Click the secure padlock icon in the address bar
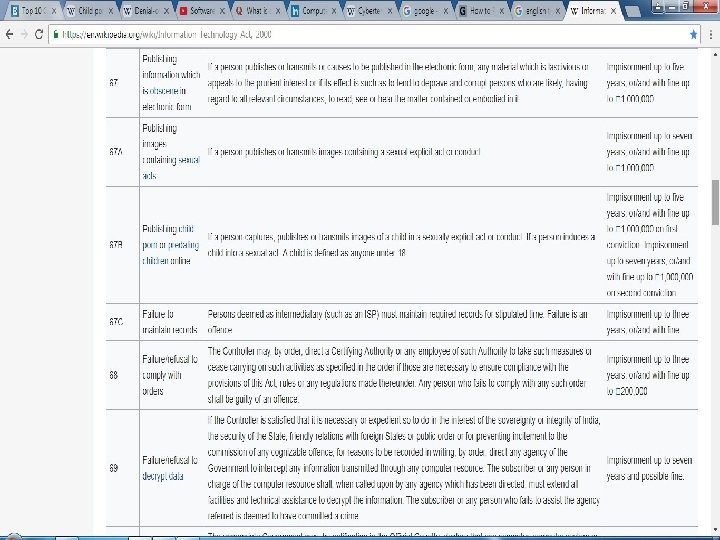This screenshot has width=720, height=540. [x=56, y=34]
